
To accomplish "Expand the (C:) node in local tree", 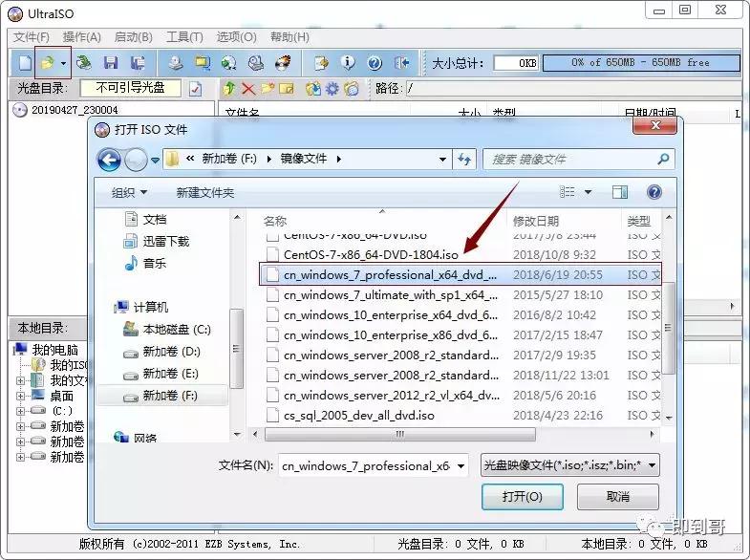I will (20, 411).
